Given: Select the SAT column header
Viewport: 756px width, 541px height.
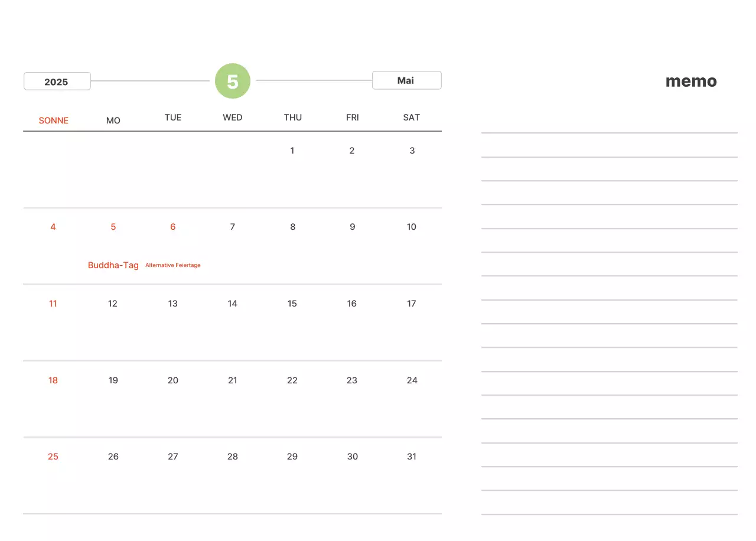Looking at the screenshot, I should 412,118.
